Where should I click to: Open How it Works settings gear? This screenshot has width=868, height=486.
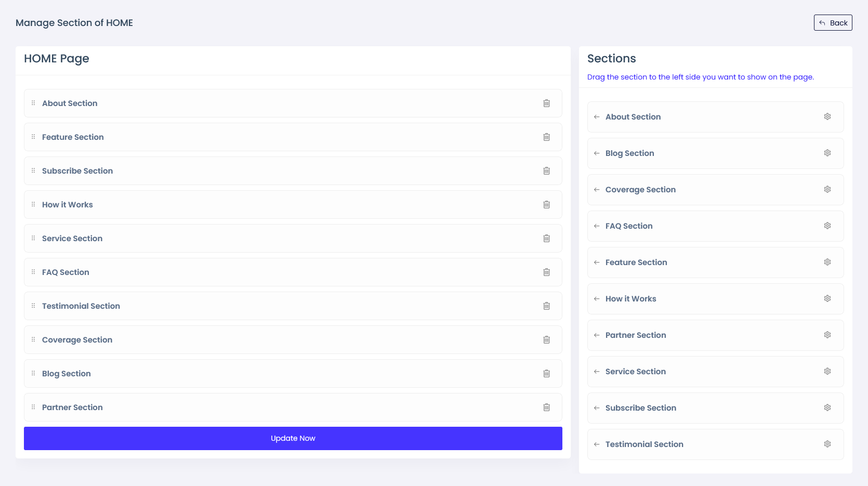tap(827, 299)
